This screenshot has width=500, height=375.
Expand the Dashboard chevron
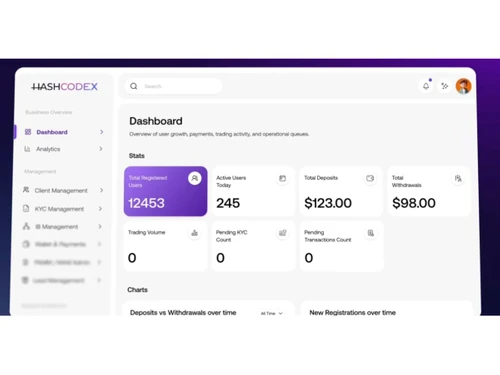[x=101, y=132]
